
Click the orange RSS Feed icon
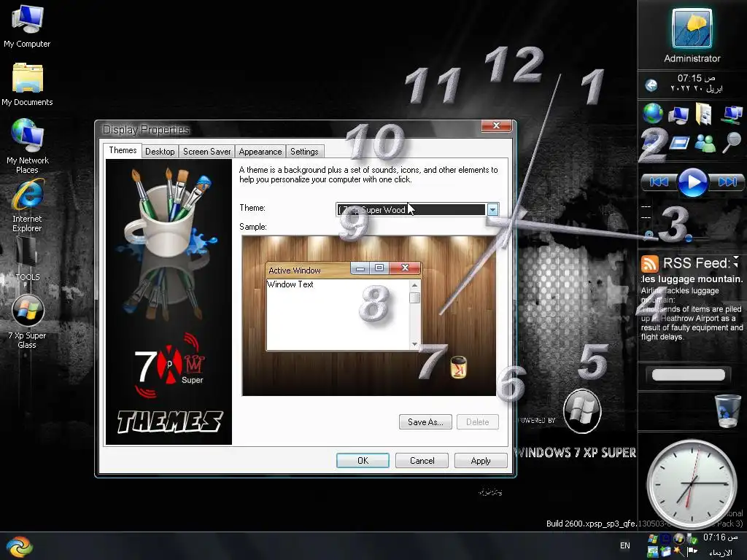(x=649, y=263)
